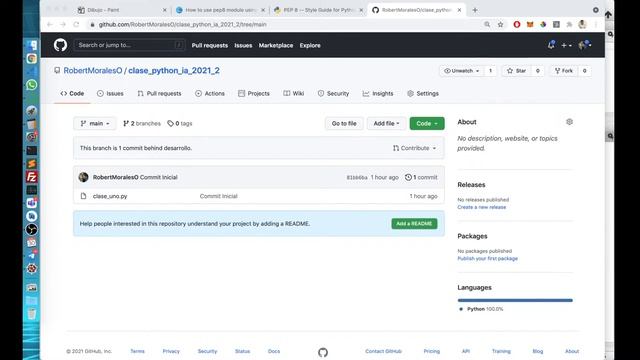640x360 pixels.
Task: Open the RobertMoralesO owner link
Action: click(93, 71)
